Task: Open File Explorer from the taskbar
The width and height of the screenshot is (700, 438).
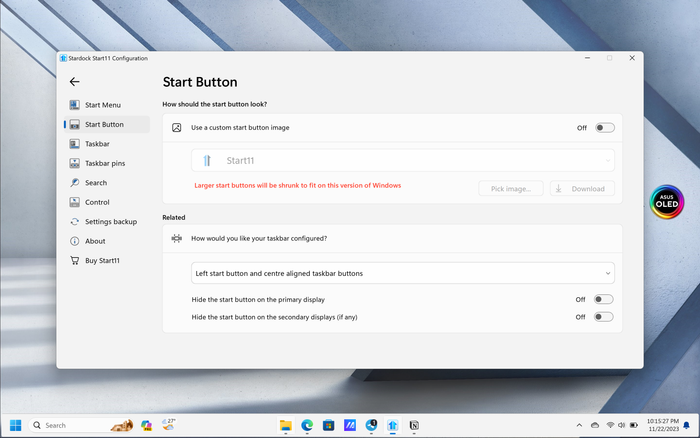Action: click(286, 425)
